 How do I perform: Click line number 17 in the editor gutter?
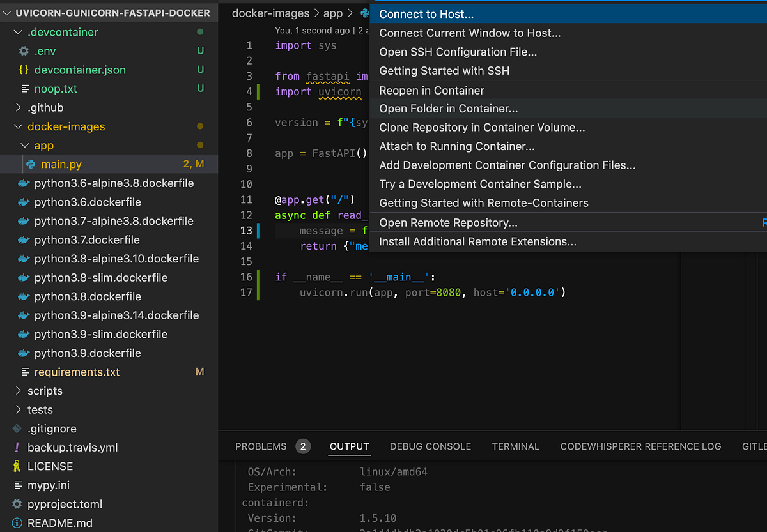[247, 293]
